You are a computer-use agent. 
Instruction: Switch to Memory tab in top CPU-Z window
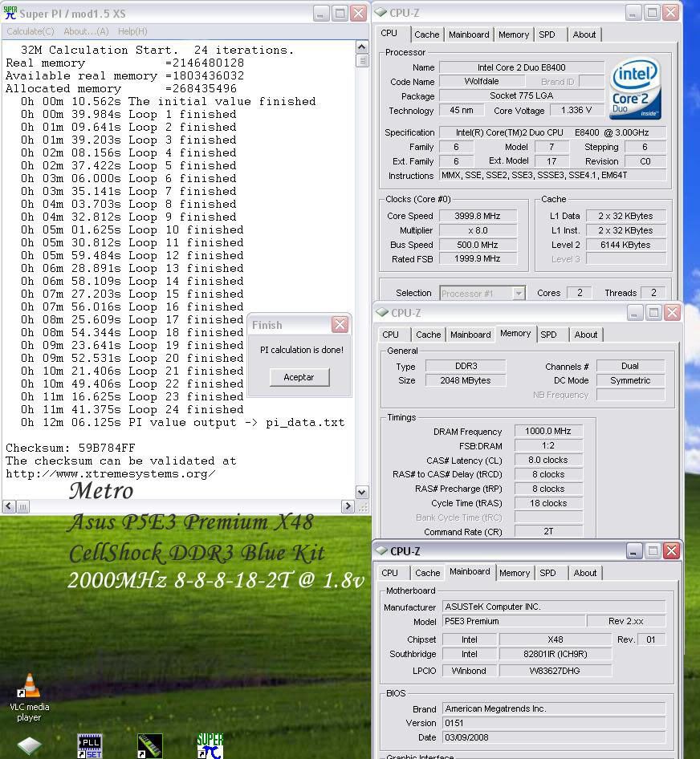click(x=514, y=34)
